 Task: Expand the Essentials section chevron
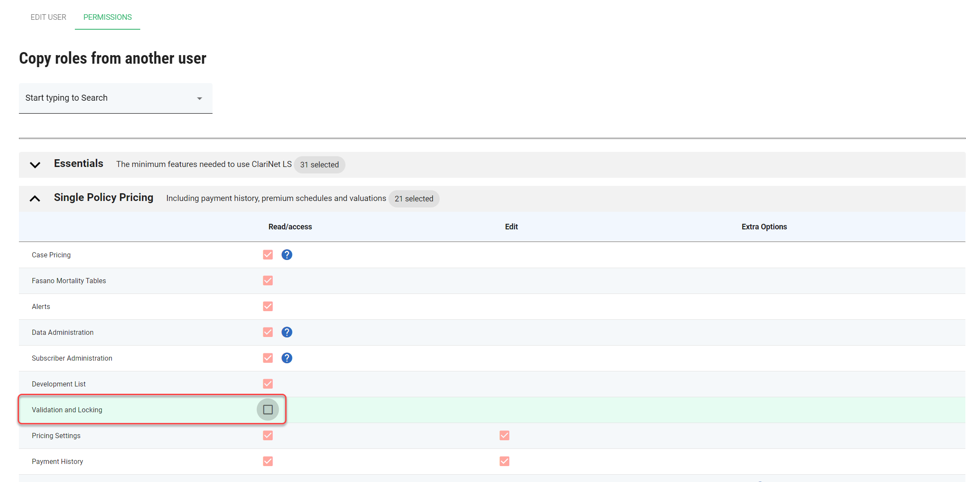[35, 165]
